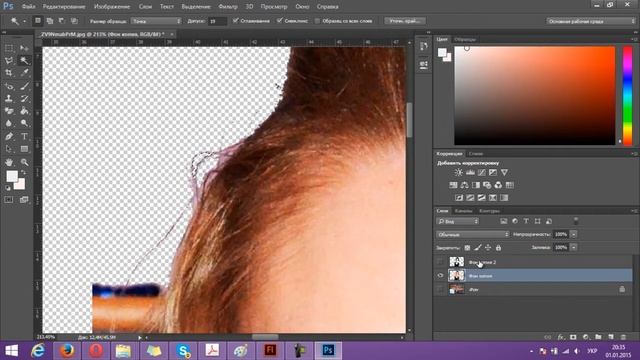Screen dimensions: 640x360
Task: Open the Размер образца dropdown
Action: 156,21
